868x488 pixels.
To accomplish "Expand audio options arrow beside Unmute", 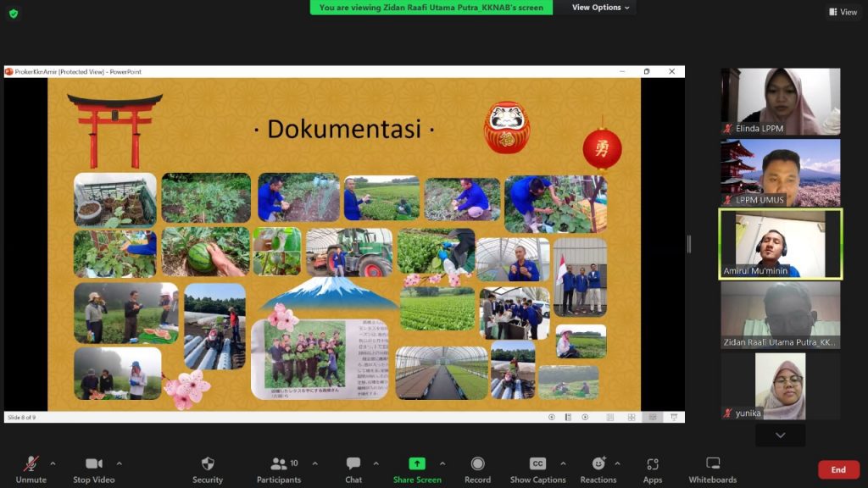I will [x=53, y=463].
